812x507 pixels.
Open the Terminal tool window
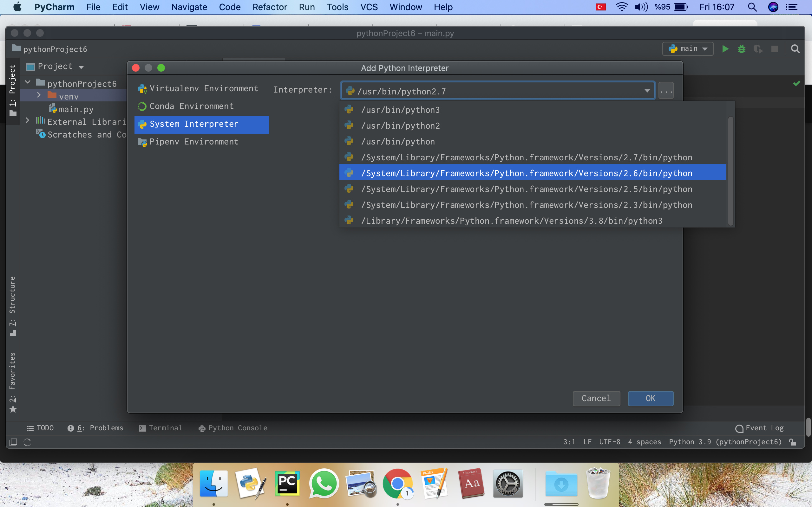coord(160,428)
